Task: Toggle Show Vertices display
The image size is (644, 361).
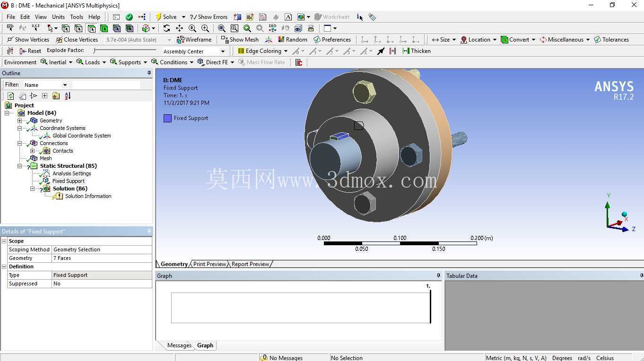Action: (x=28, y=40)
